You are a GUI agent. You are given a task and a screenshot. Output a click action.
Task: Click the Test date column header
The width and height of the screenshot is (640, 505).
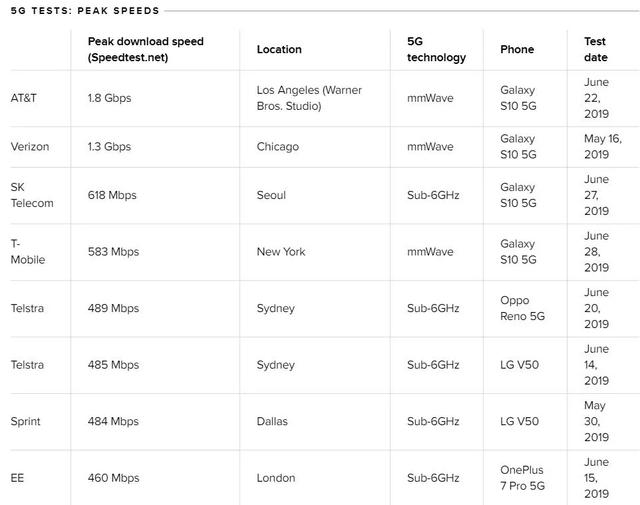coord(595,50)
